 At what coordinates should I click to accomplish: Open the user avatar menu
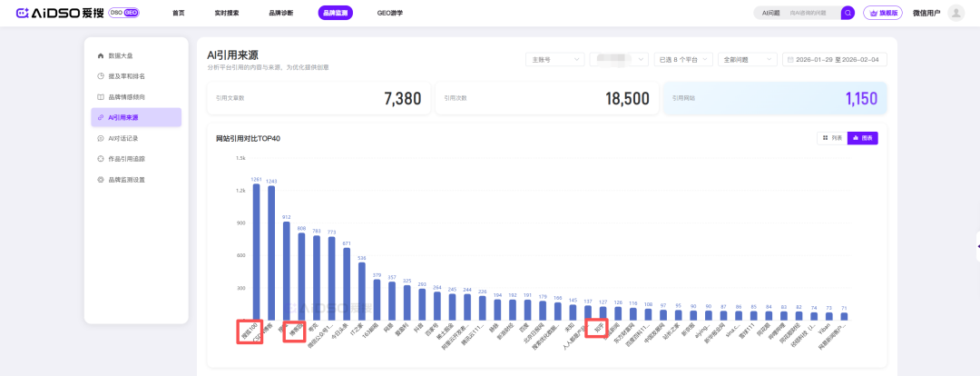pyautogui.click(x=955, y=14)
